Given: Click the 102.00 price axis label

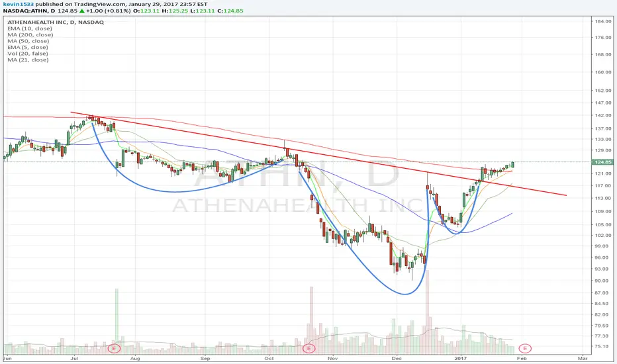Looking at the screenshot, I should tap(603, 236).
